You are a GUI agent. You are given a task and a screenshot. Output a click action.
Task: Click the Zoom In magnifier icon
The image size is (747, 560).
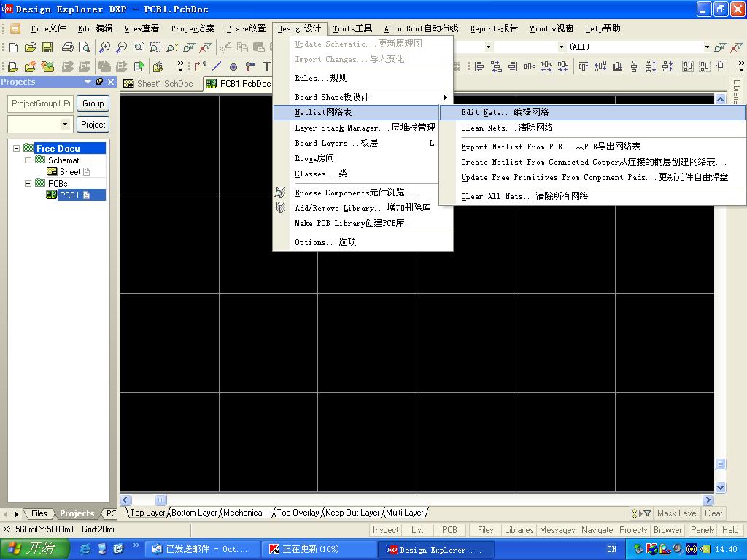coord(104,47)
